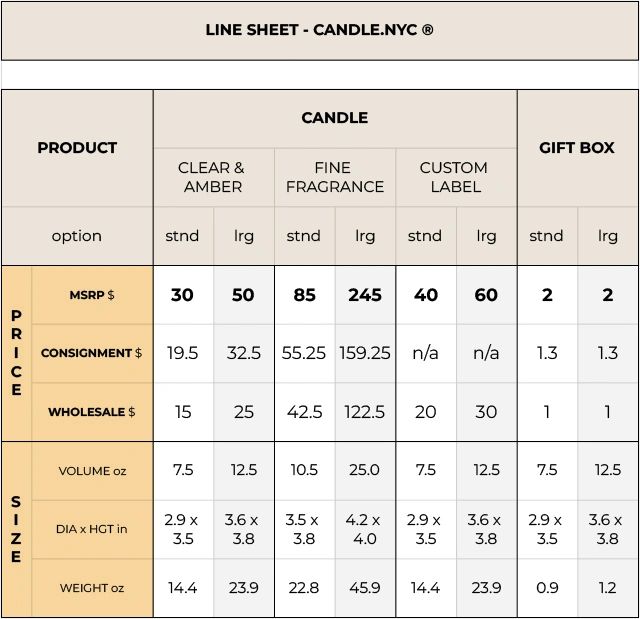
Task: Select the VOLUME oz row label
Action: [91, 471]
